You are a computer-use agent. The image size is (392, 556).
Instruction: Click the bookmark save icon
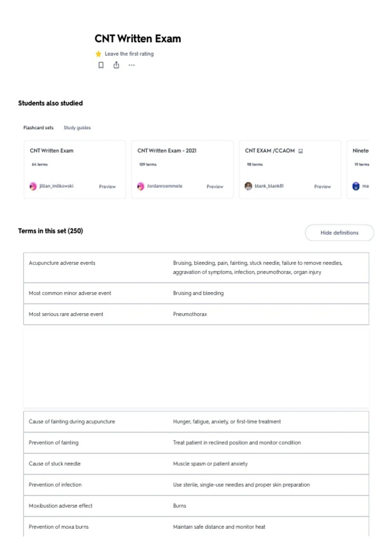click(101, 65)
